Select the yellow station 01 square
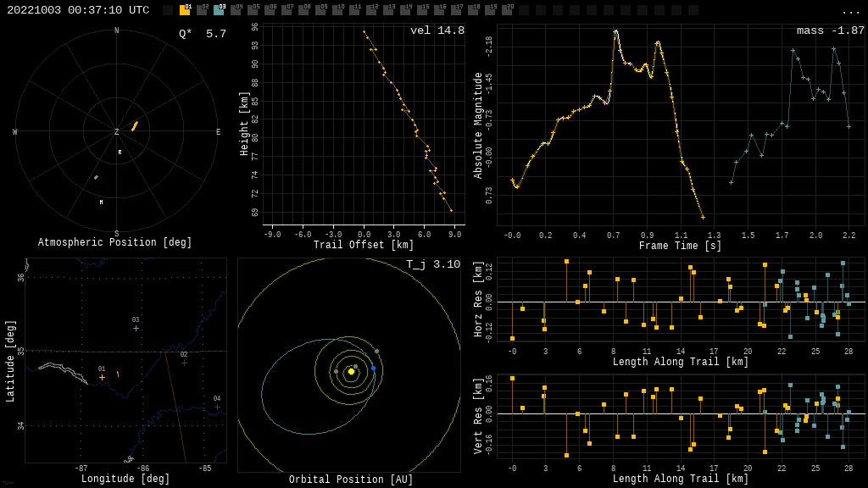 pyautogui.click(x=185, y=10)
